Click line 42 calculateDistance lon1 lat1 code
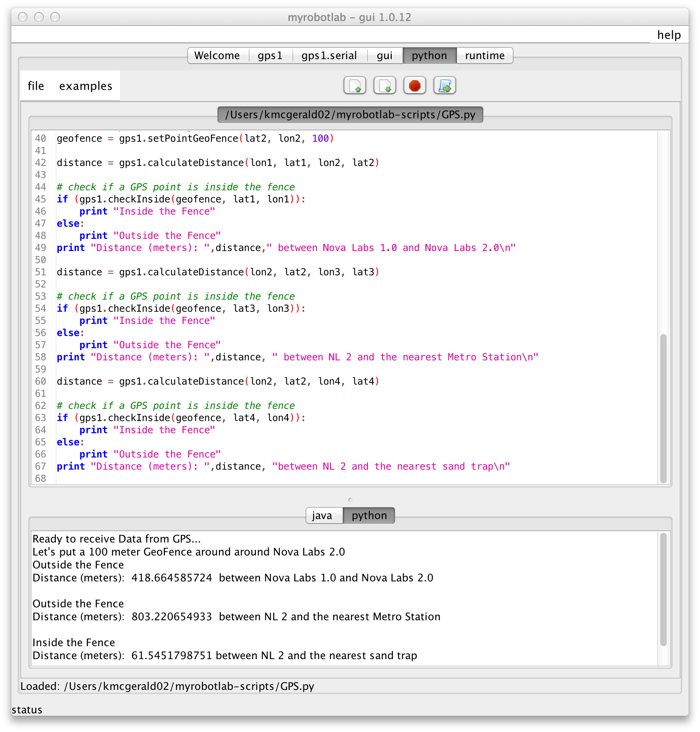Image resolution: width=700 pixels, height=732 pixels. point(218,163)
